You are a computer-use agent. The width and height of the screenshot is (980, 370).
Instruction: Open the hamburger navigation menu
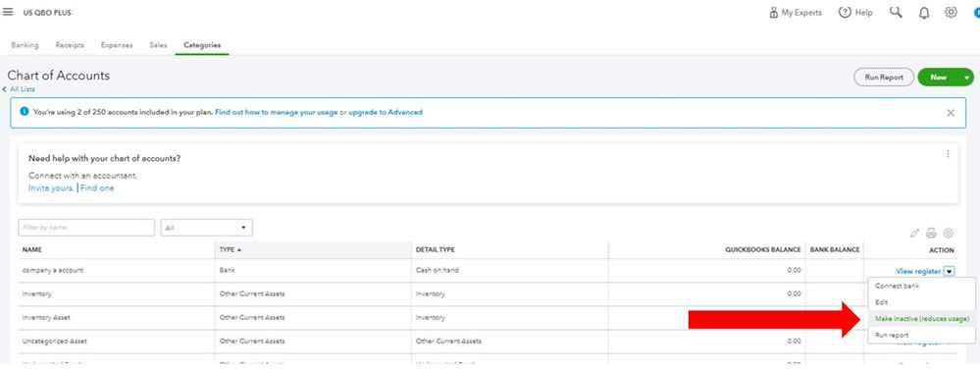(x=8, y=12)
